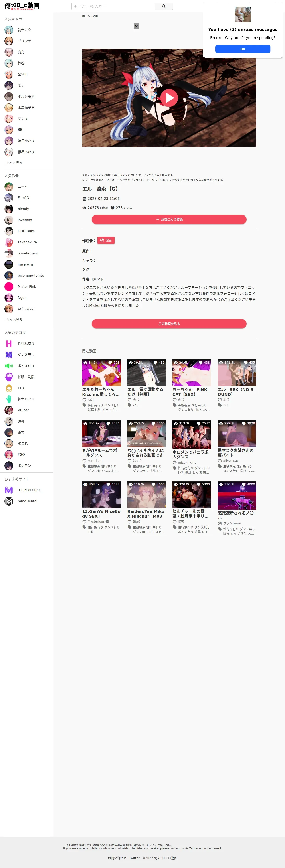285x868 pixels.
Task: Select the 東方 category
Action: [21, 433]
